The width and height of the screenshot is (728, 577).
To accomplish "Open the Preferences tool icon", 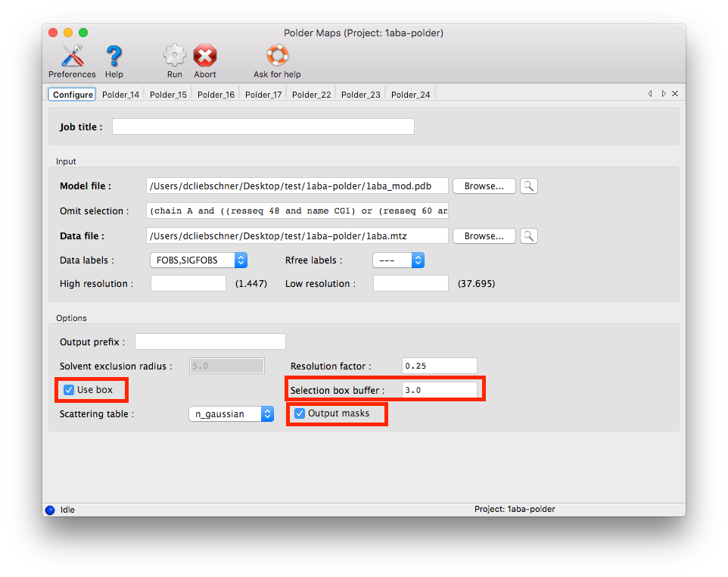I will tap(72, 56).
